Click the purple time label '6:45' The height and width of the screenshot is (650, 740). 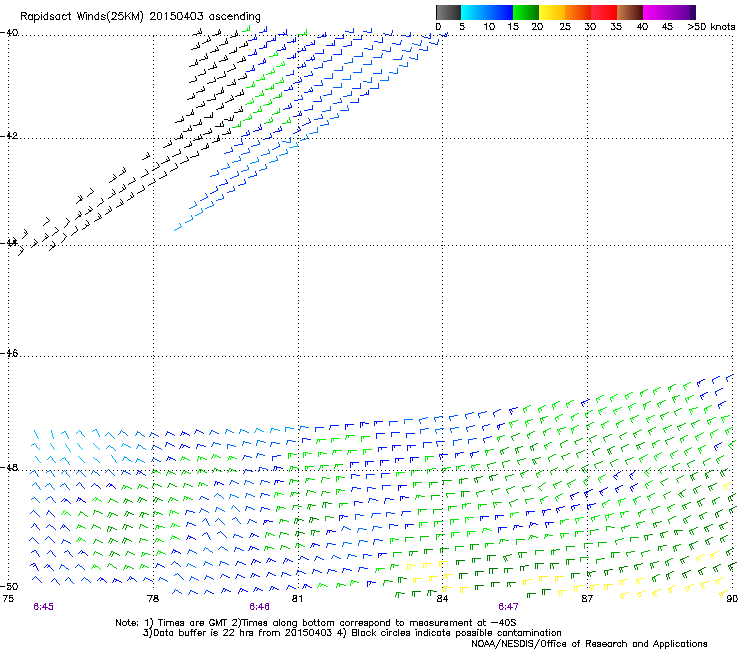coord(43,607)
